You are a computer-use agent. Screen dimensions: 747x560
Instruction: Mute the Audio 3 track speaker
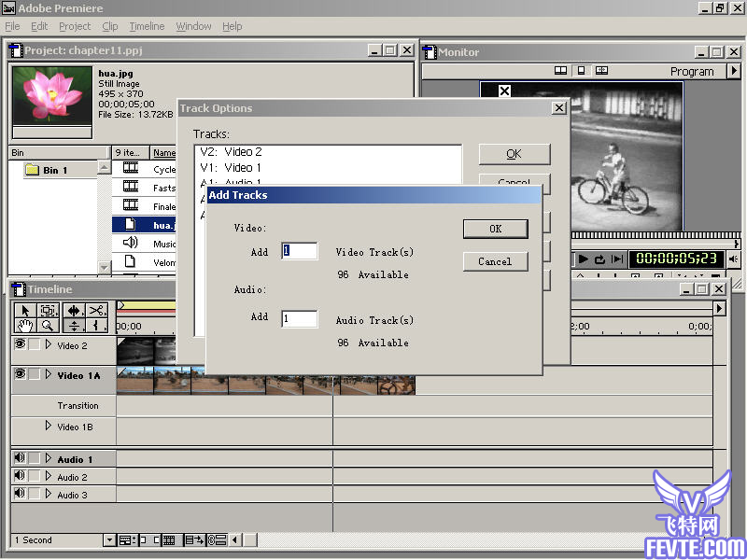[20, 493]
